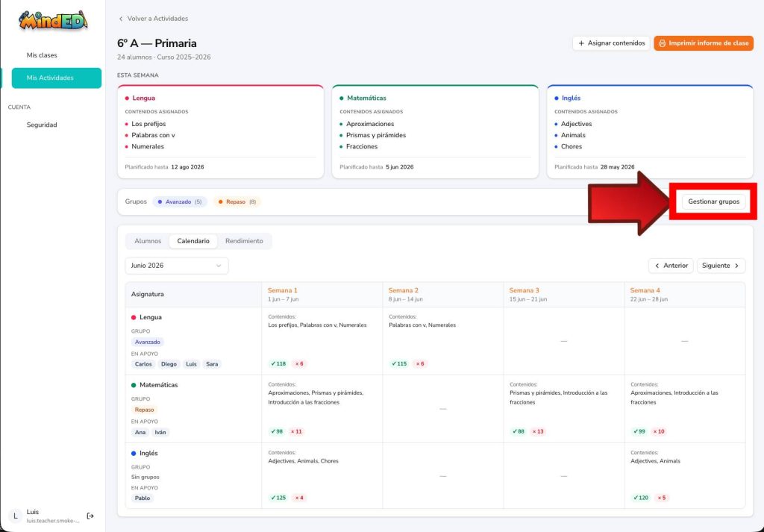Open Seguridad in the sidebar

click(x=42, y=125)
